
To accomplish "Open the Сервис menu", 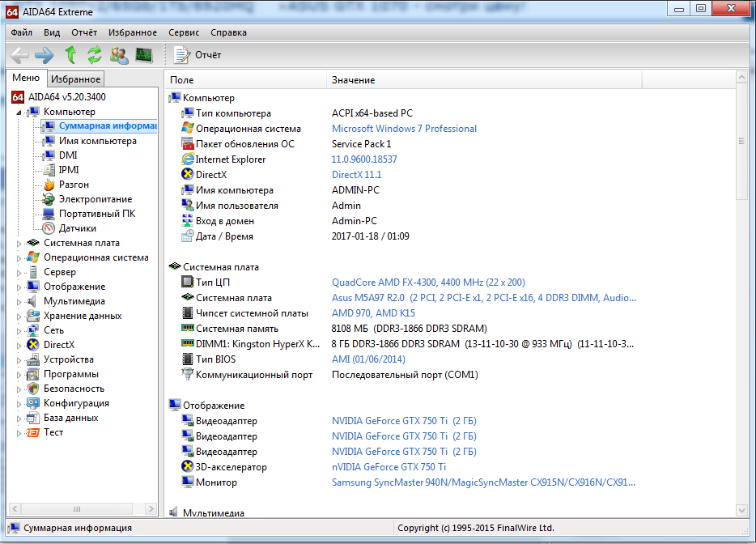I will pos(184,32).
